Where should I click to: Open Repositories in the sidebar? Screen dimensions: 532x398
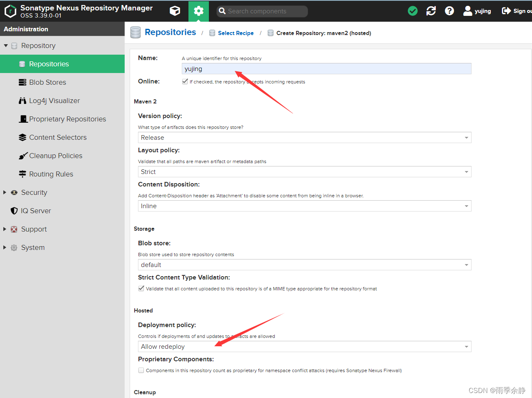pyautogui.click(x=62, y=64)
